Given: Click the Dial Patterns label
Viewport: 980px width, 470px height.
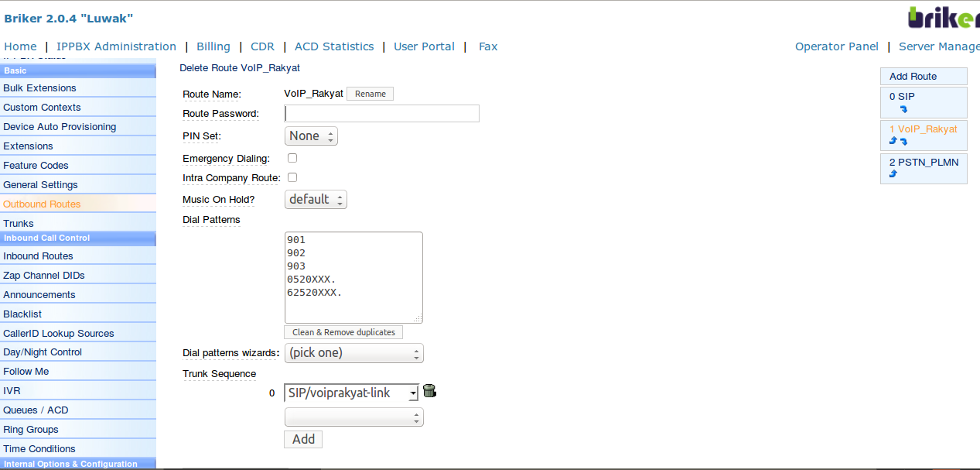Looking at the screenshot, I should tap(211, 220).
